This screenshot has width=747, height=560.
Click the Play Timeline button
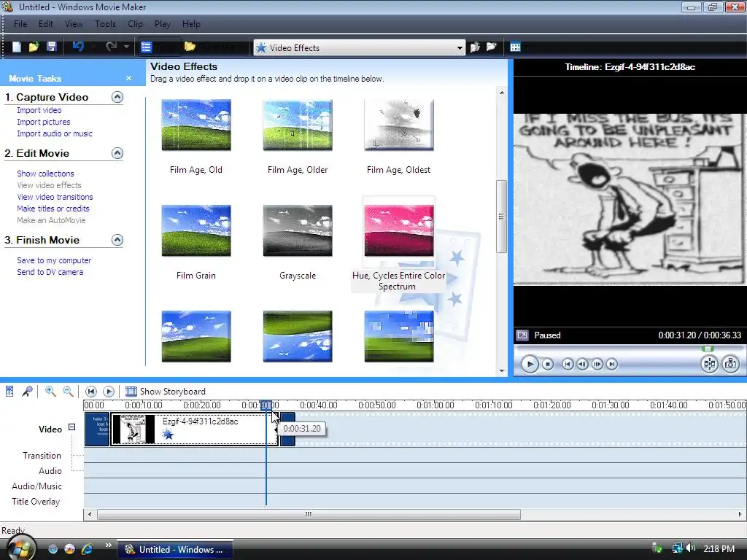click(109, 392)
